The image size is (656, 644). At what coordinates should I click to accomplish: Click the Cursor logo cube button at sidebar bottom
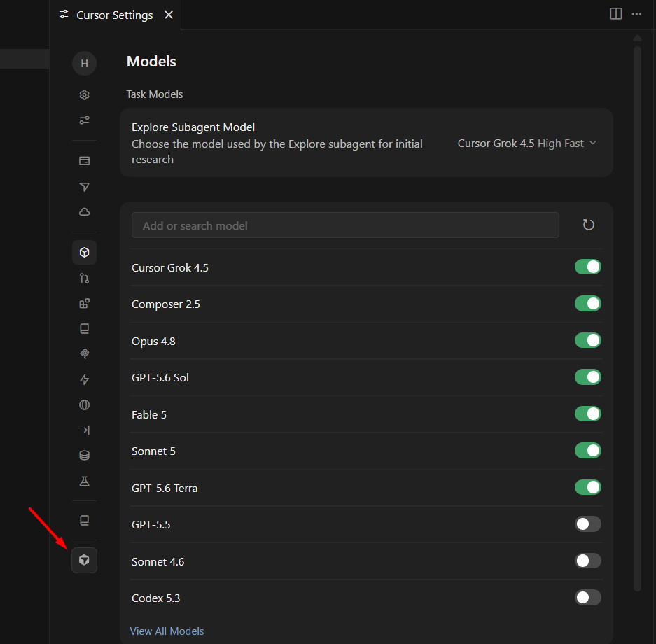84,561
